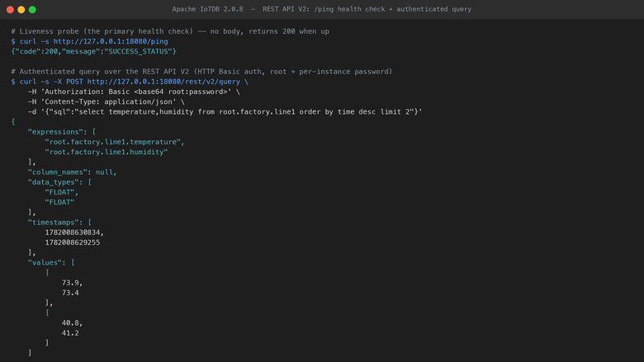Click the SUCCESS_STATUS ping response line

click(93, 51)
